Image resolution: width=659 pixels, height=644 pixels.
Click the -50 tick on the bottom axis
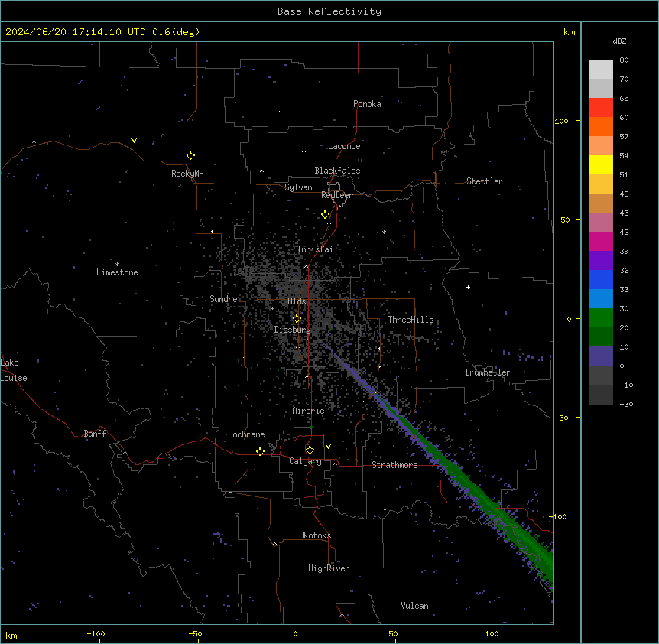[195, 633]
